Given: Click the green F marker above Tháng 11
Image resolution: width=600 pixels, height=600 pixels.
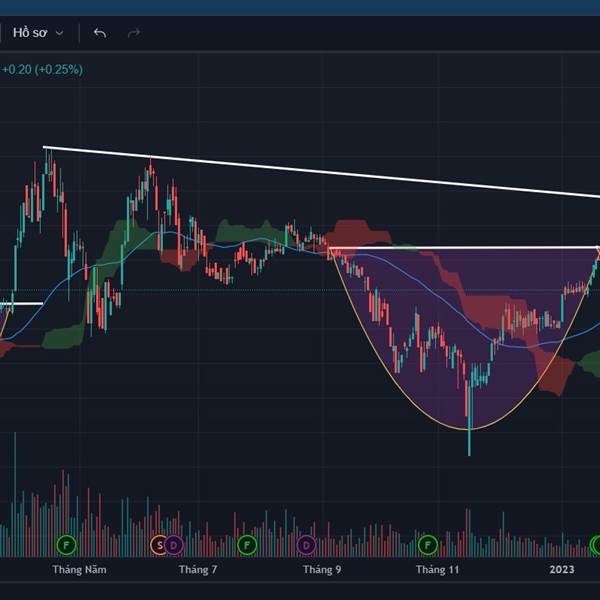Looking at the screenshot, I should (428, 545).
